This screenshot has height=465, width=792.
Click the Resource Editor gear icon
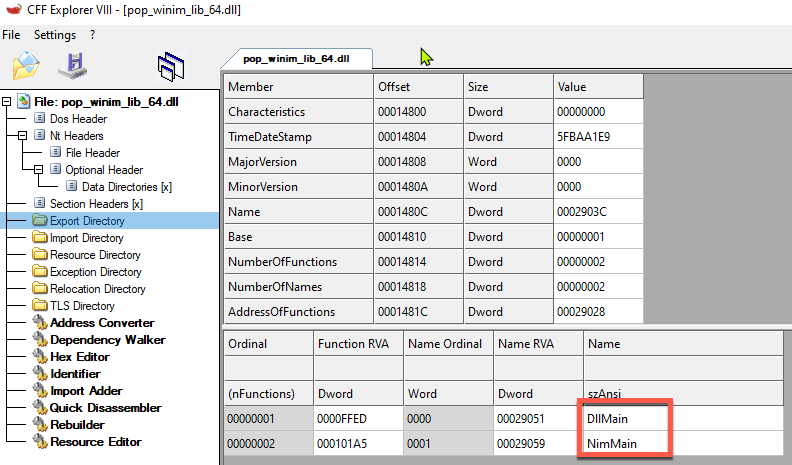point(40,441)
